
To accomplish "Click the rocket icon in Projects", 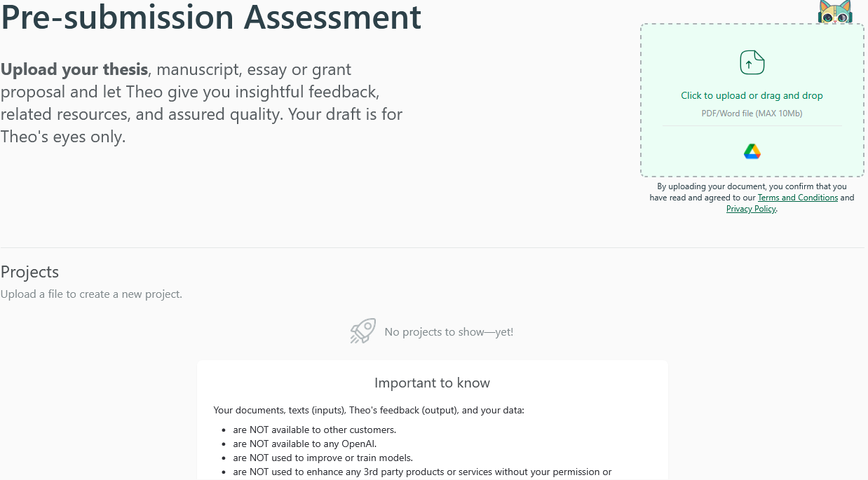I will tap(363, 331).
